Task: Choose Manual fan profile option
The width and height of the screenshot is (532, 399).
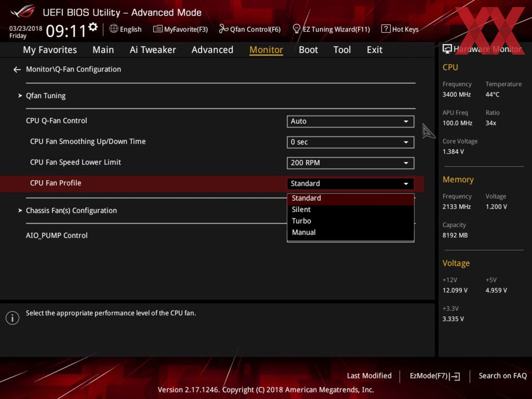Action: tap(350, 232)
